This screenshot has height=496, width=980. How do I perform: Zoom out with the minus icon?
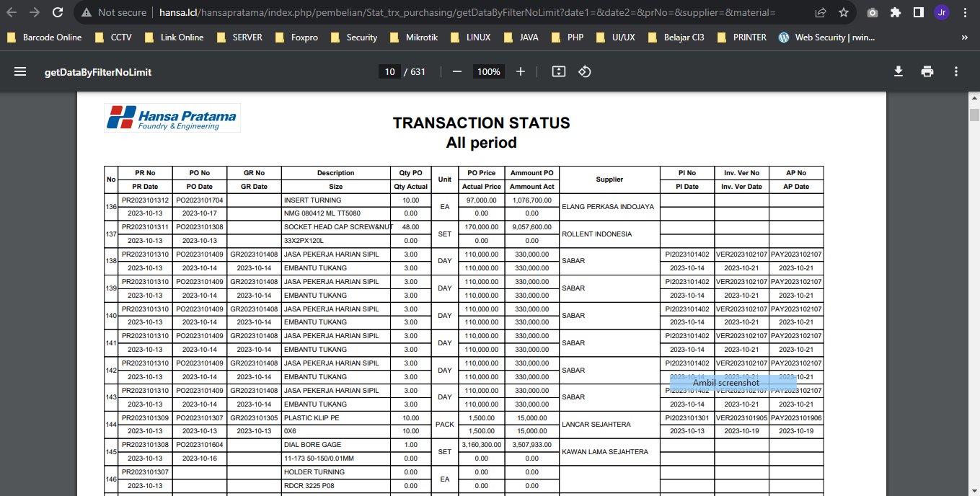click(x=456, y=71)
